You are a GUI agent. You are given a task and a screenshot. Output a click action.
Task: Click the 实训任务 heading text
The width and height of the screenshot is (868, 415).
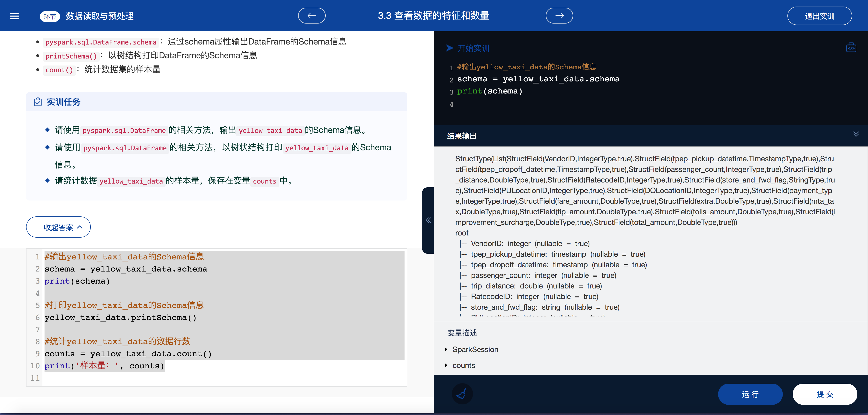click(63, 102)
